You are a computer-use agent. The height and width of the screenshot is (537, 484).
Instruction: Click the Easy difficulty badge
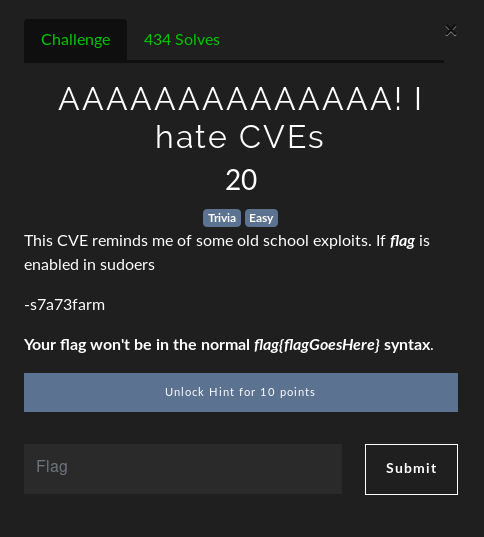(x=261, y=218)
